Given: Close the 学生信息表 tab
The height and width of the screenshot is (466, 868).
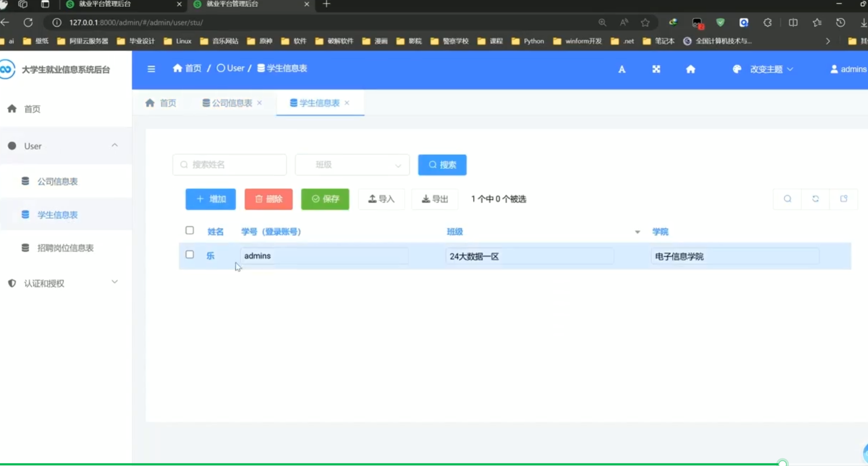Looking at the screenshot, I should coord(347,103).
